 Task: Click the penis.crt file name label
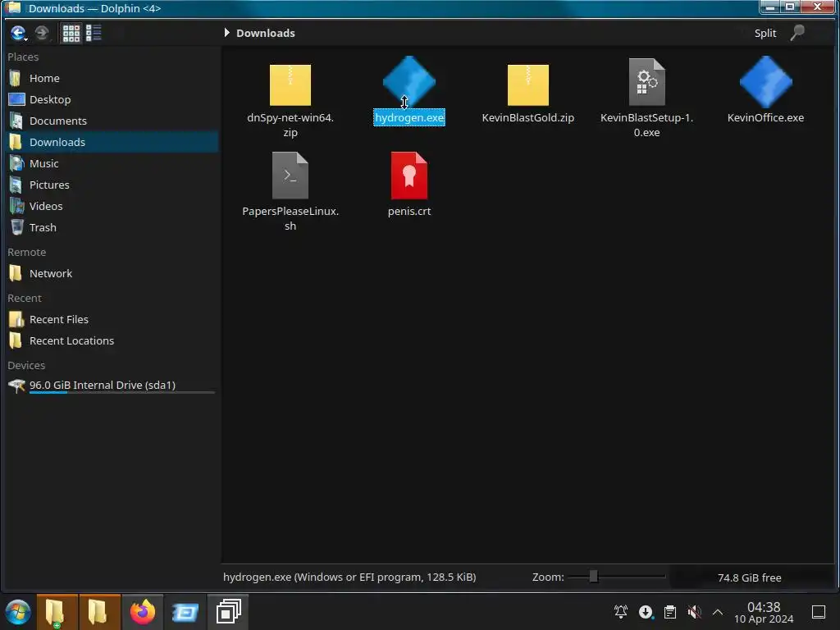[409, 212]
